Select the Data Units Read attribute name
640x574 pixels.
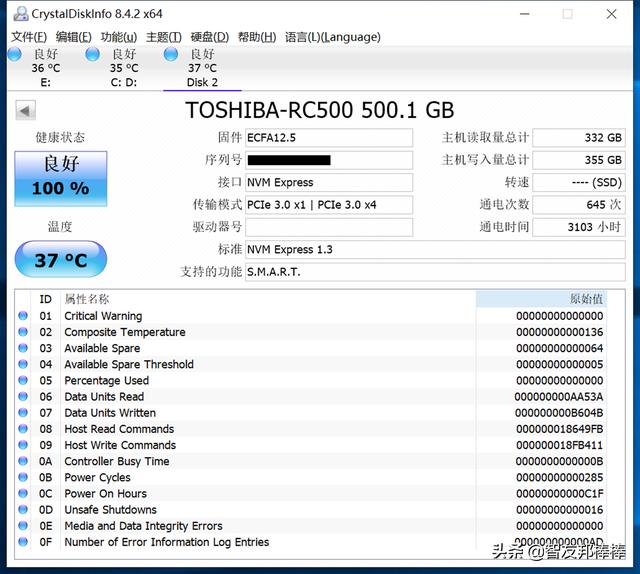[x=104, y=397]
